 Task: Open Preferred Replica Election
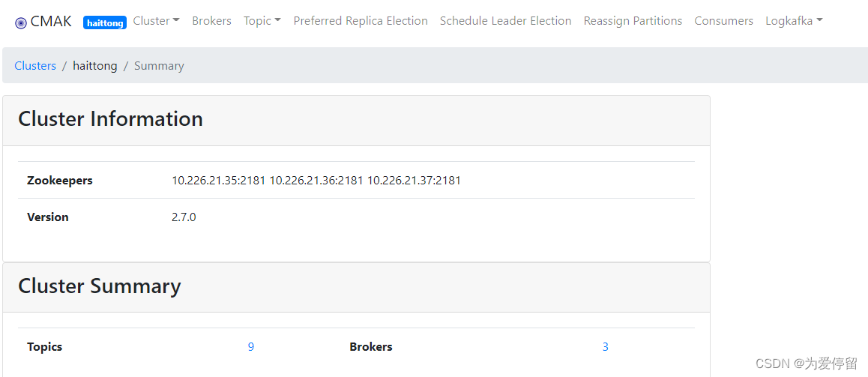(x=361, y=21)
